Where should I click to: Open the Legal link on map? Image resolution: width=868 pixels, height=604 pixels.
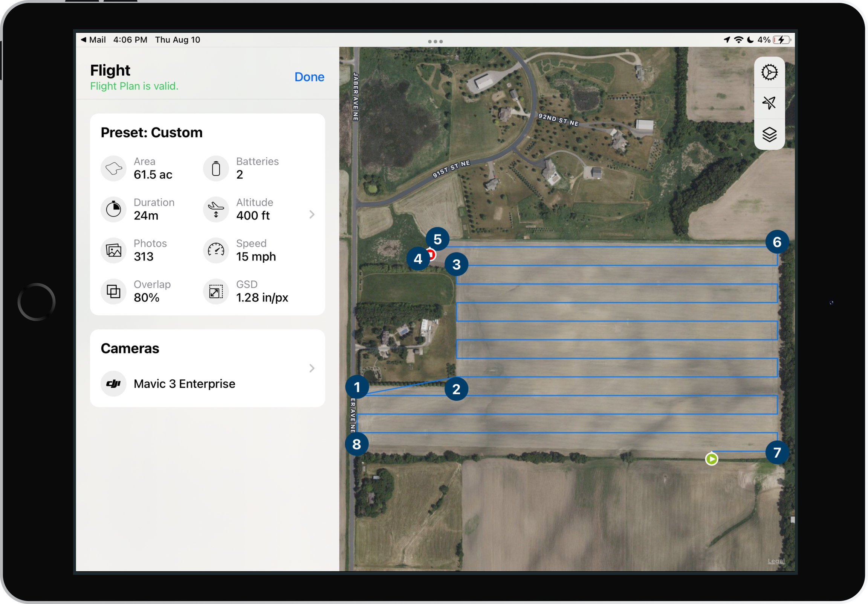tap(776, 561)
